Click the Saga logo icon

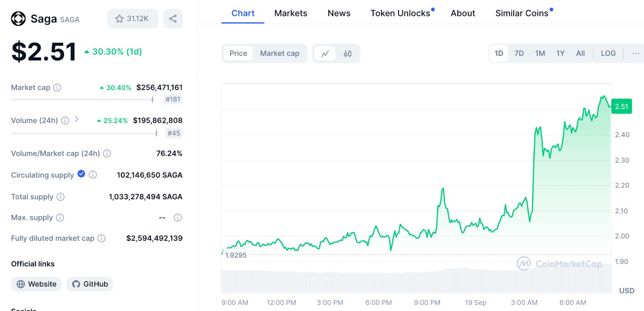[18, 19]
